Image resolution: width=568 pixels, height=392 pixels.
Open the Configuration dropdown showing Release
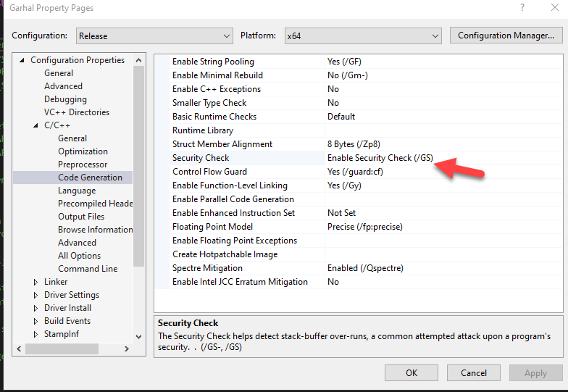point(154,36)
